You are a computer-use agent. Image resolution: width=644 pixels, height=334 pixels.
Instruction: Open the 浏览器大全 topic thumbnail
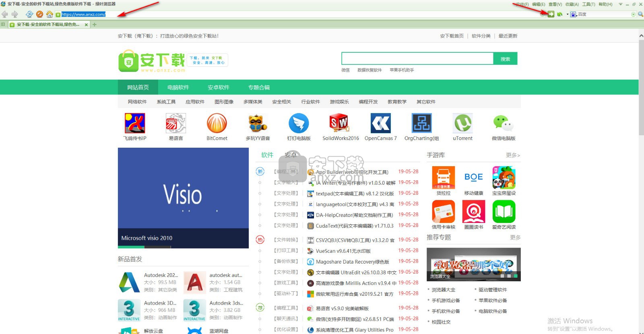474,264
